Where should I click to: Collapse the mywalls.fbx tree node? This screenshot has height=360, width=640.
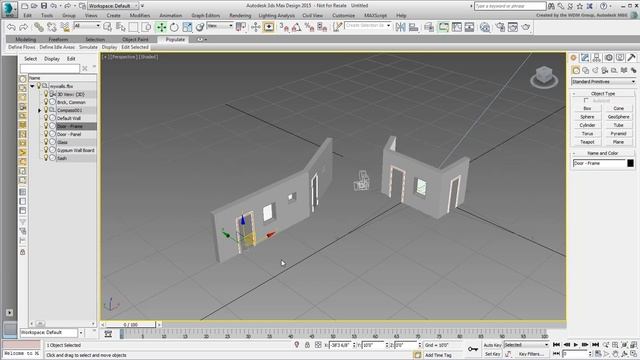coord(32,86)
